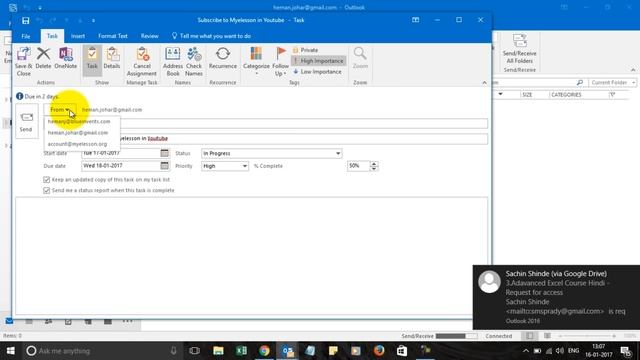
Task: Toggle High Importance tag
Action: coord(319,61)
